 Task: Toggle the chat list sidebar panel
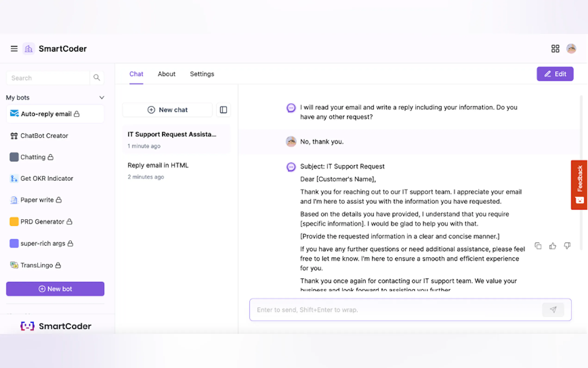tap(223, 110)
